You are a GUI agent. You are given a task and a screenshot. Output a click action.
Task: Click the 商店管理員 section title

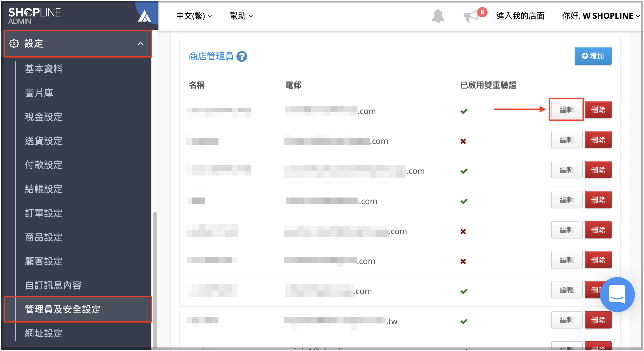tap(211, 57)
